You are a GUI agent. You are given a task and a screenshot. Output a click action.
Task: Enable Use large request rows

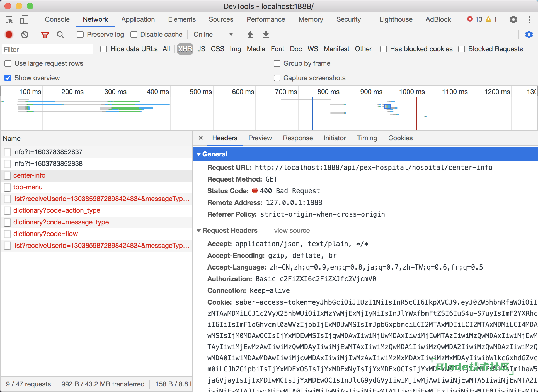click(x=8, y=63)
